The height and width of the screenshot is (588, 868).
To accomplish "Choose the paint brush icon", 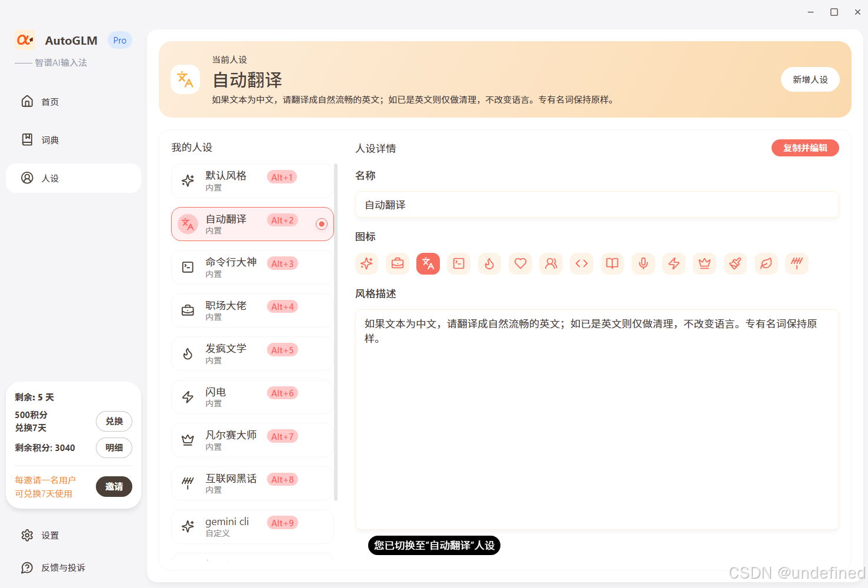I will tap(735, 263).
